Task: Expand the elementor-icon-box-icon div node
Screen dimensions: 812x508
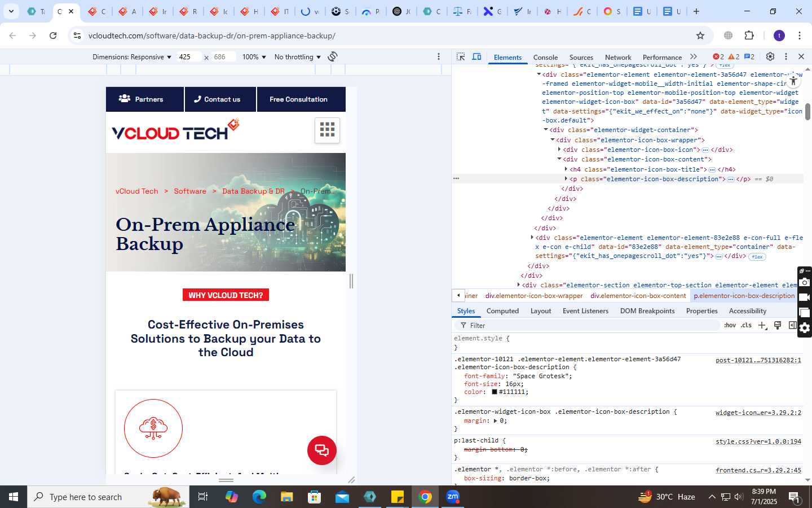Action: click(x=559, y=150)
